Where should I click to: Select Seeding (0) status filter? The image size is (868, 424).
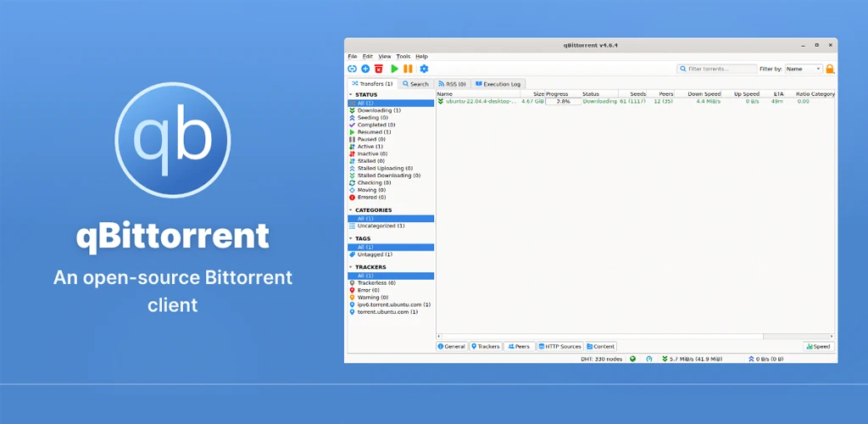(391, 118)
